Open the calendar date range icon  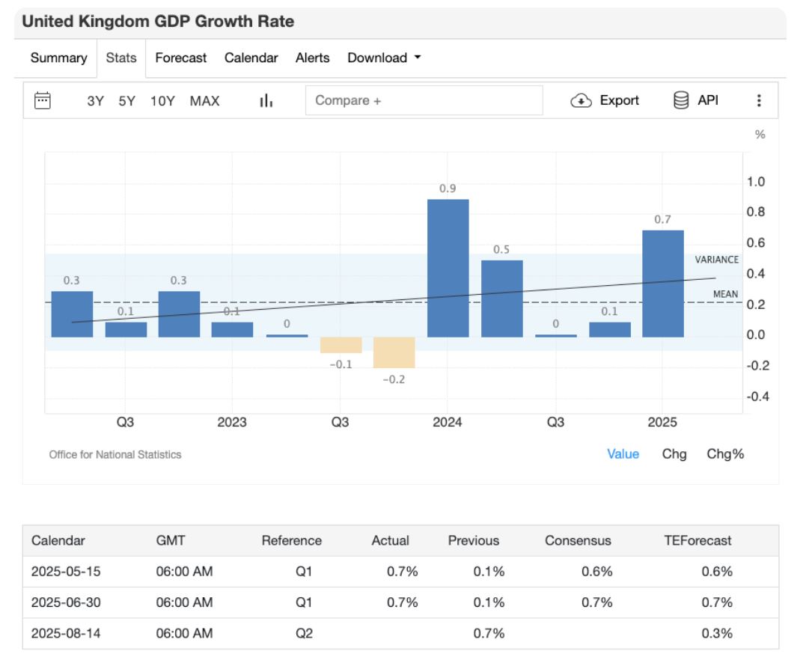click(x=43, y=100)
